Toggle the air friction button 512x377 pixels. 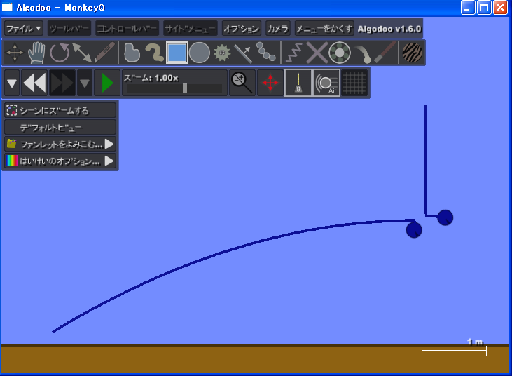(326, 83)
